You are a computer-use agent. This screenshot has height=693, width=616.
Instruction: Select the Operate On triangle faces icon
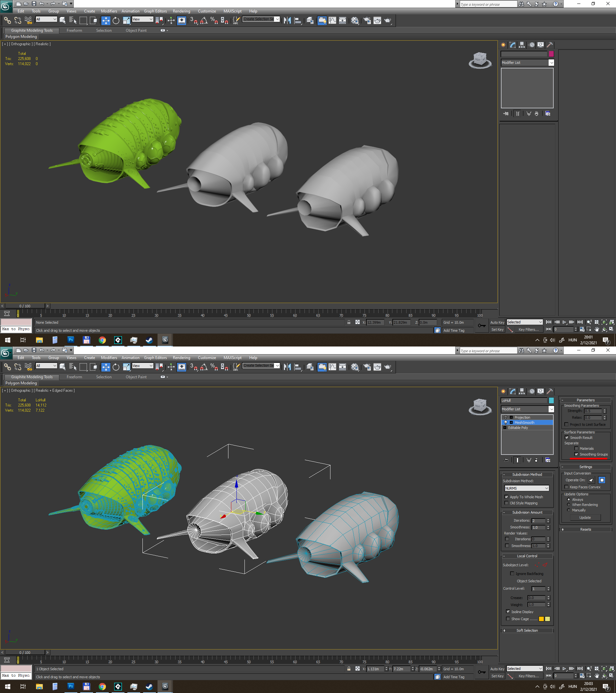591,480
